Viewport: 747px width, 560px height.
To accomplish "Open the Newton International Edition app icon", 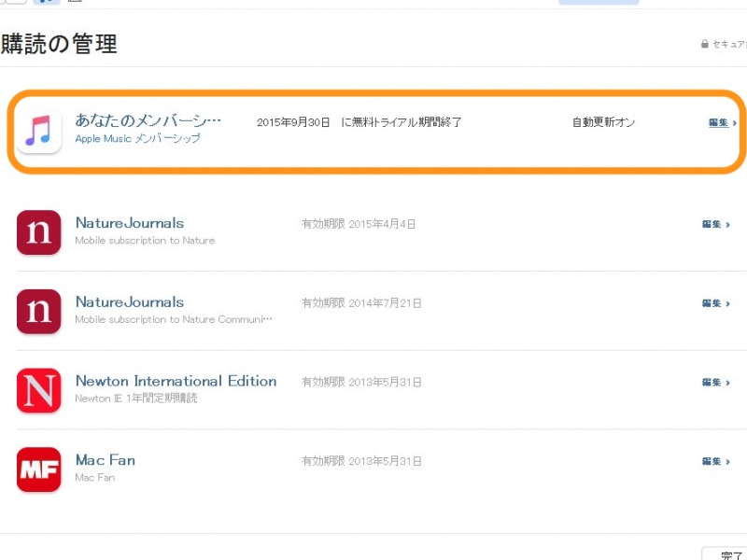I will click(37, 390).
